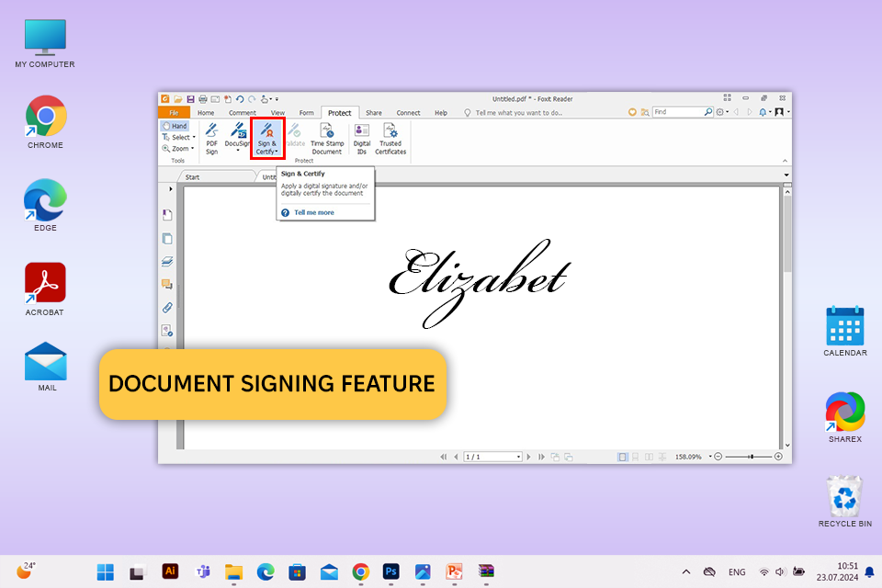Open the Bookmarks panel icon

point(167,215)
